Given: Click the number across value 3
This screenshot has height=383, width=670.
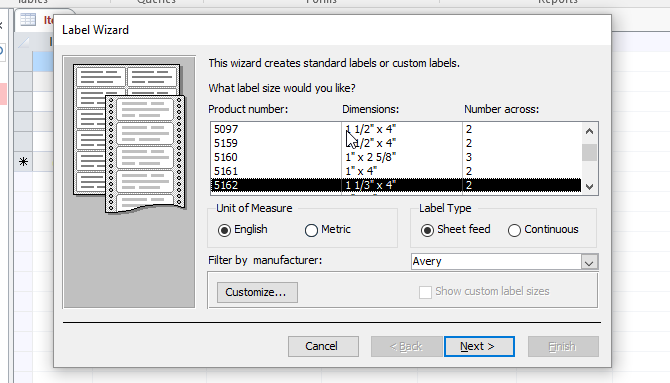Looking at the screenshot, I should tap(469, 157).
